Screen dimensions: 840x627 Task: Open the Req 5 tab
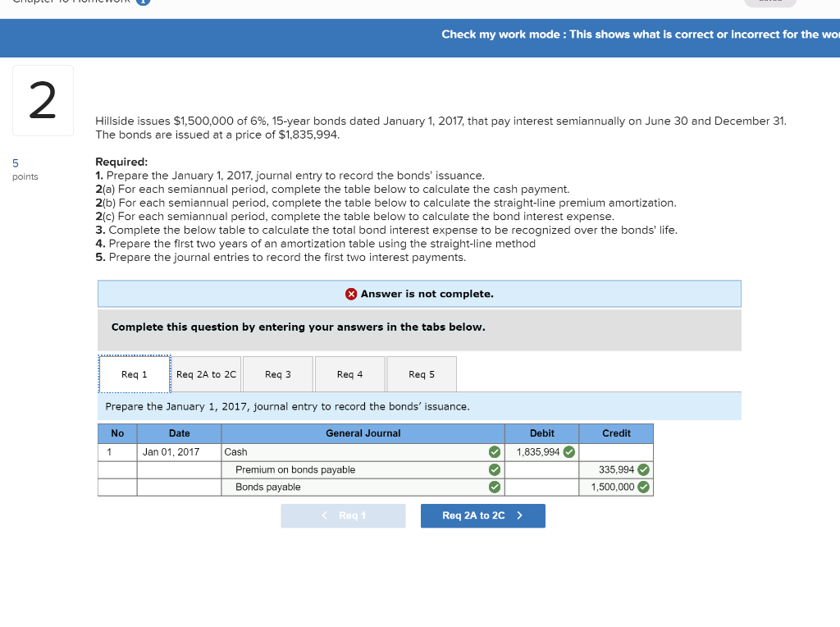pos(422,374)
